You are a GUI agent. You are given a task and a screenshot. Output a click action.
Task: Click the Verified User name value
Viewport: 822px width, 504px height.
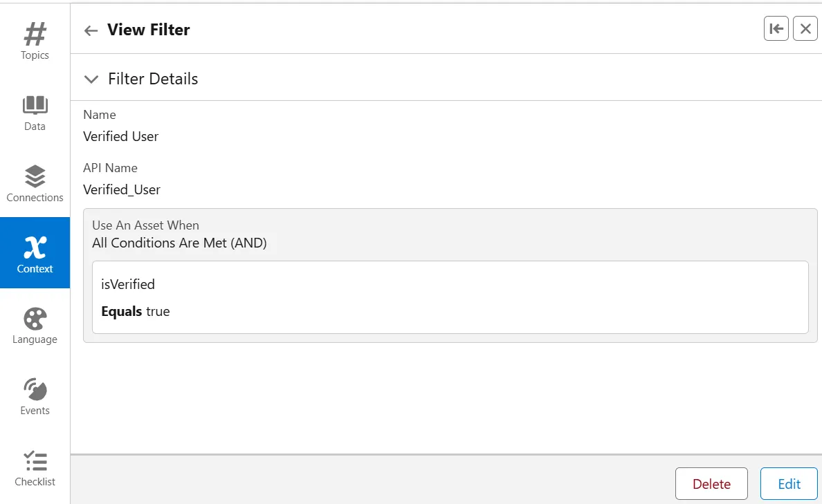coord(121,136)
